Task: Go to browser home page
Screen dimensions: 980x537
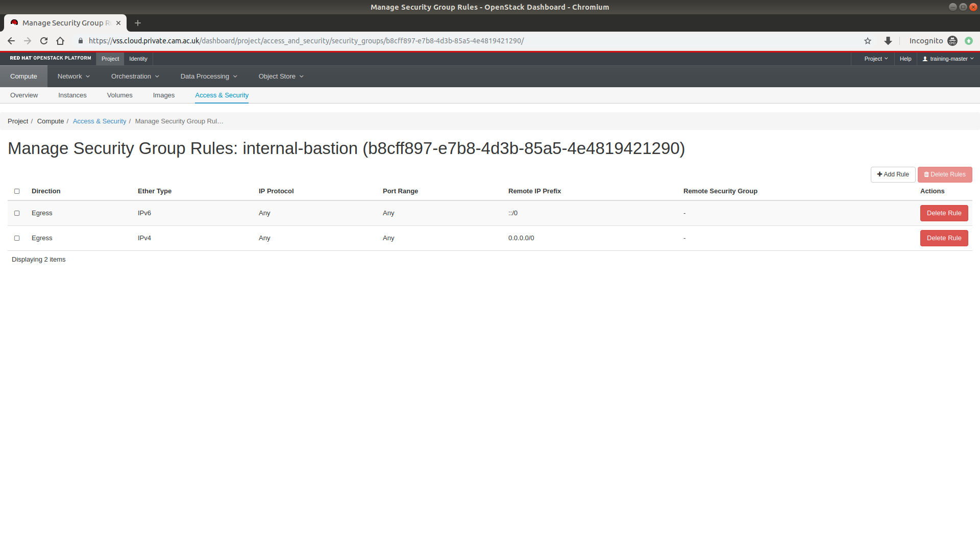Action: point(60,41)
